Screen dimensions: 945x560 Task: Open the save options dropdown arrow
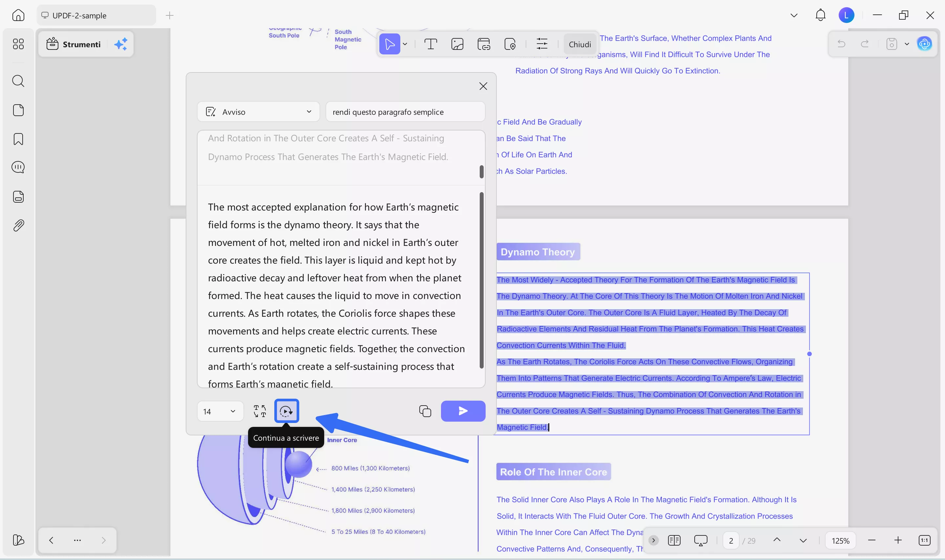907,44
